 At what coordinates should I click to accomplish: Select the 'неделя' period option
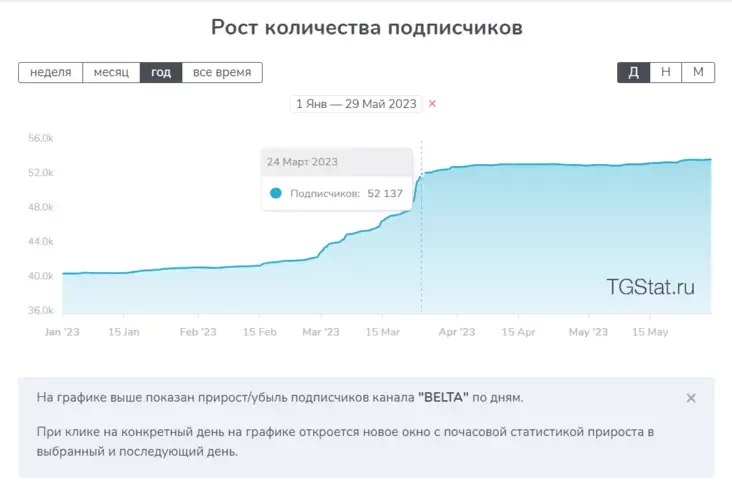pyautogui.click(x=50, y=72)
